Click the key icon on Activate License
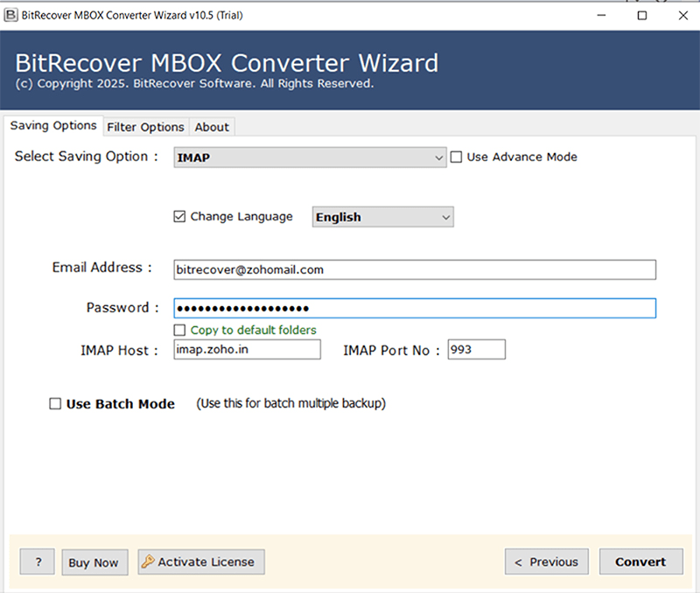 click(148, 562)
